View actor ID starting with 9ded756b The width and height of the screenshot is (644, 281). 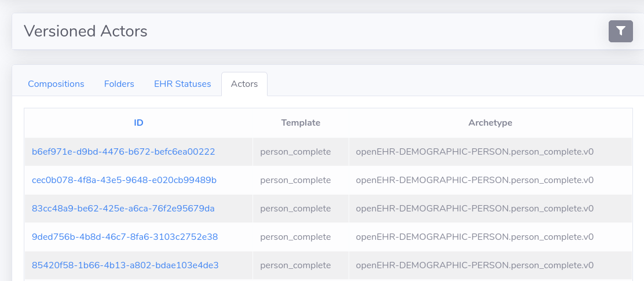125,237
